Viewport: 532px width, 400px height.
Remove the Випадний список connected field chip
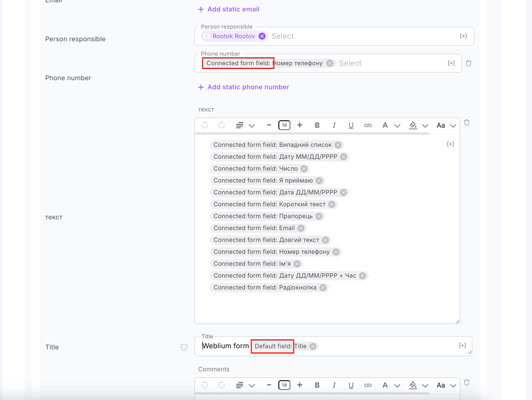tap(338, 145)
